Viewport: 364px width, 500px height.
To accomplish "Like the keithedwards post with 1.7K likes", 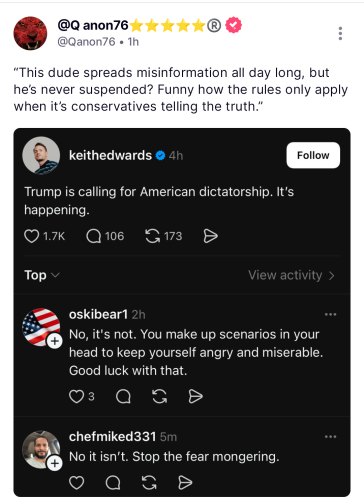I will coord(32,236).
